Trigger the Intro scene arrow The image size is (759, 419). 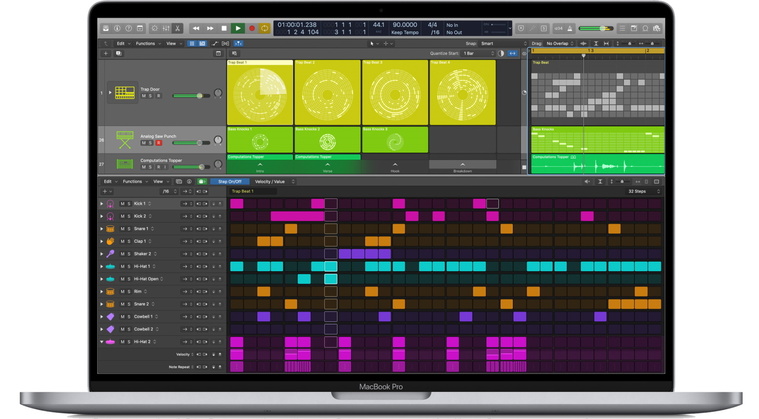(260, 165)
